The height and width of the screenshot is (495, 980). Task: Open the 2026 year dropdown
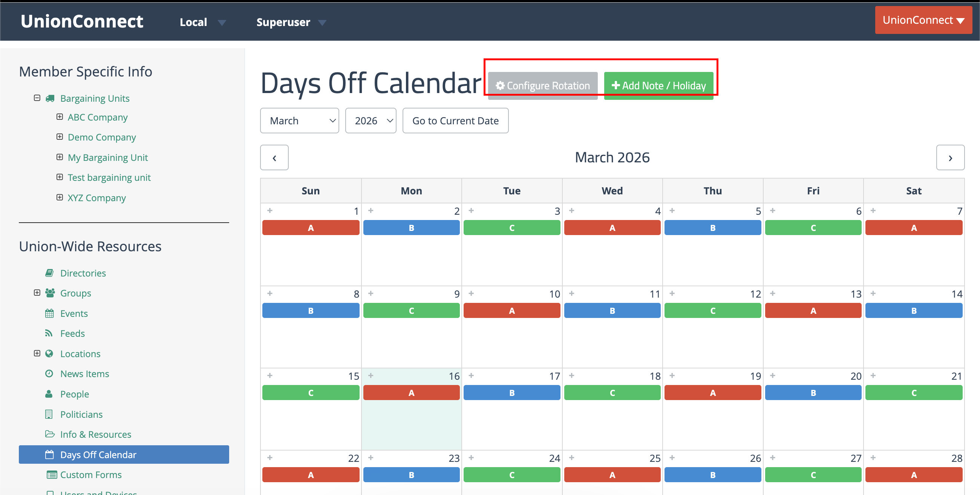point(371,121)
